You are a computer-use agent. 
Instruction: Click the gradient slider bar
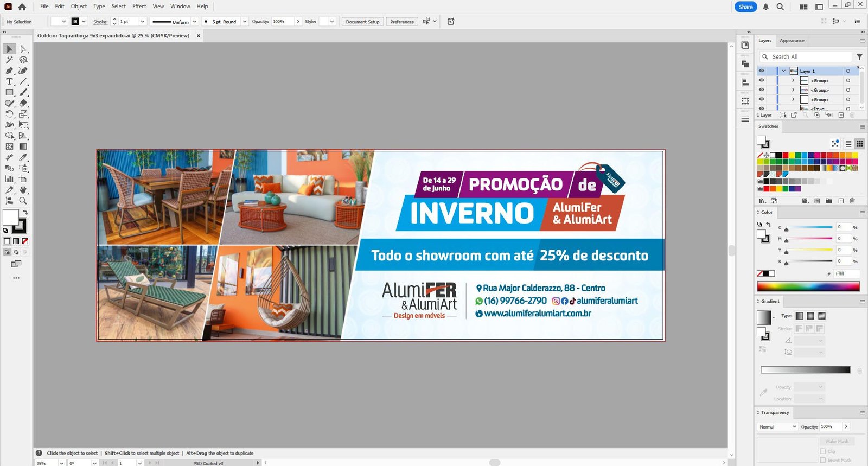806,370
